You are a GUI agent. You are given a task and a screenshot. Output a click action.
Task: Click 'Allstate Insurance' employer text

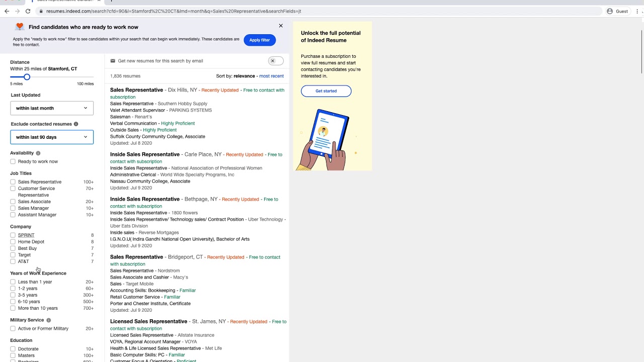tap(196, 335)
